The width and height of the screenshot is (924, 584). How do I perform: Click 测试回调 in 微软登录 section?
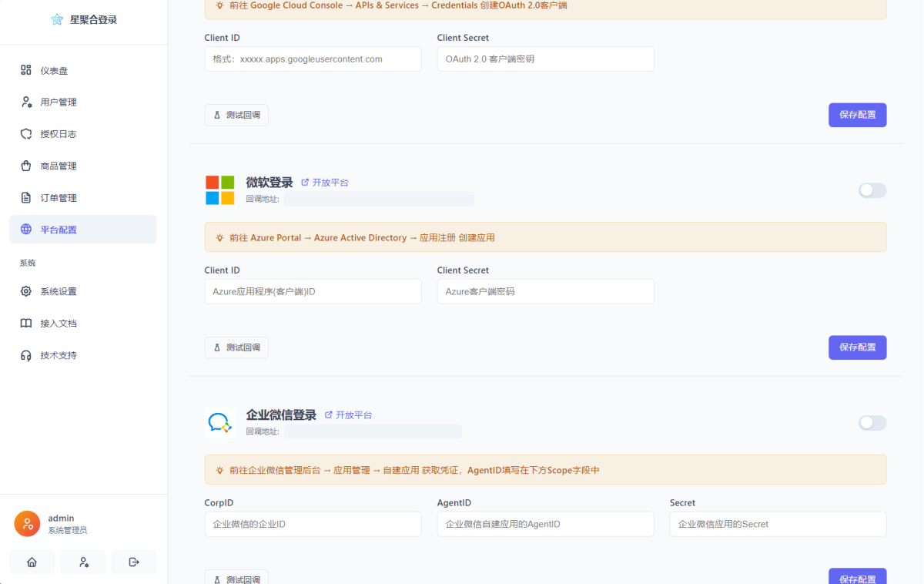tap(236, 347)
